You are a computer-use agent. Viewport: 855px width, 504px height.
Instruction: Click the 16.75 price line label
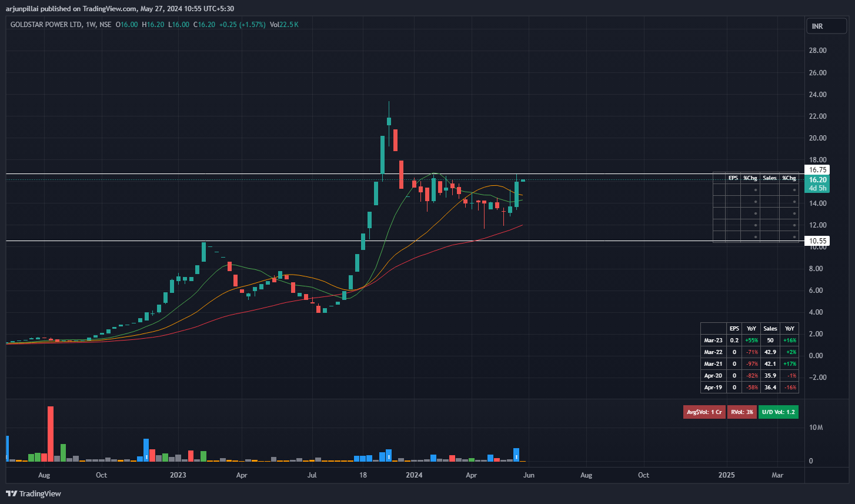coord(817,169)
